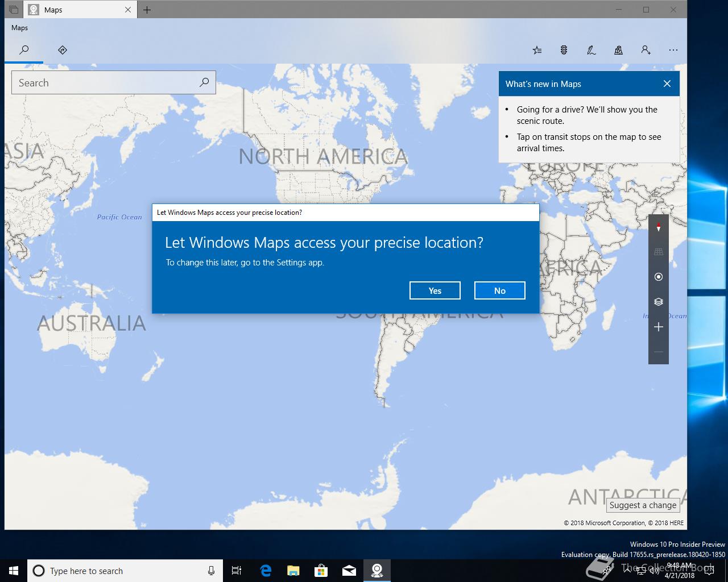The width and height of the screenshot is (728, 582).
Task: Click the Suggest a change link
Action: (x=643, y=505)
